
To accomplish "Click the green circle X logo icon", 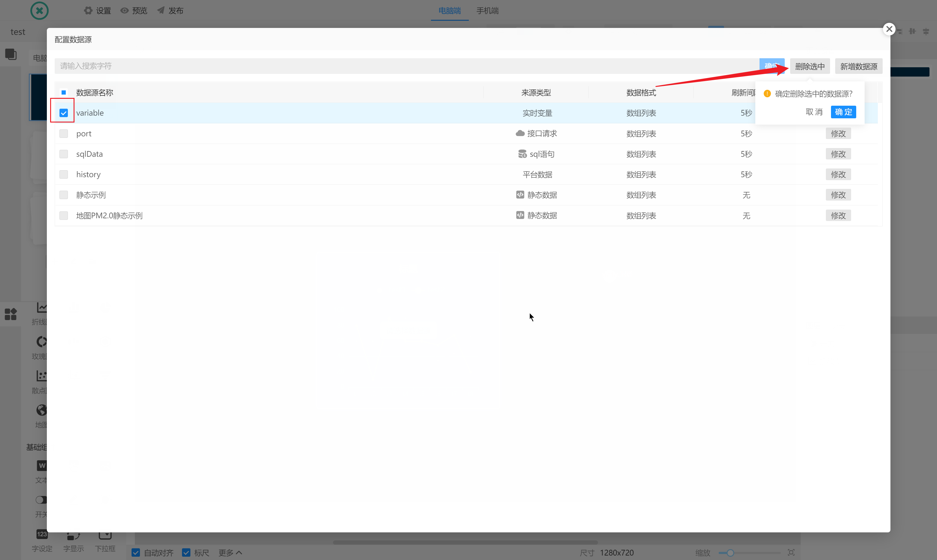I will pos(40,11).
